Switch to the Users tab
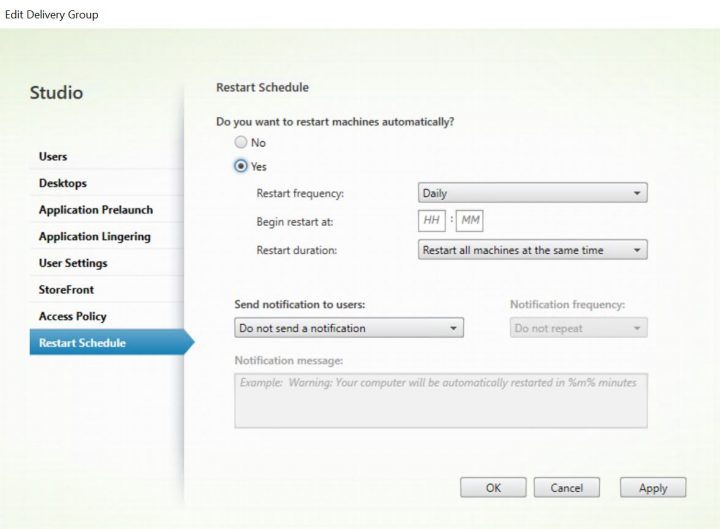Screen dimensions: 720x529 click(x=53, y=157)
